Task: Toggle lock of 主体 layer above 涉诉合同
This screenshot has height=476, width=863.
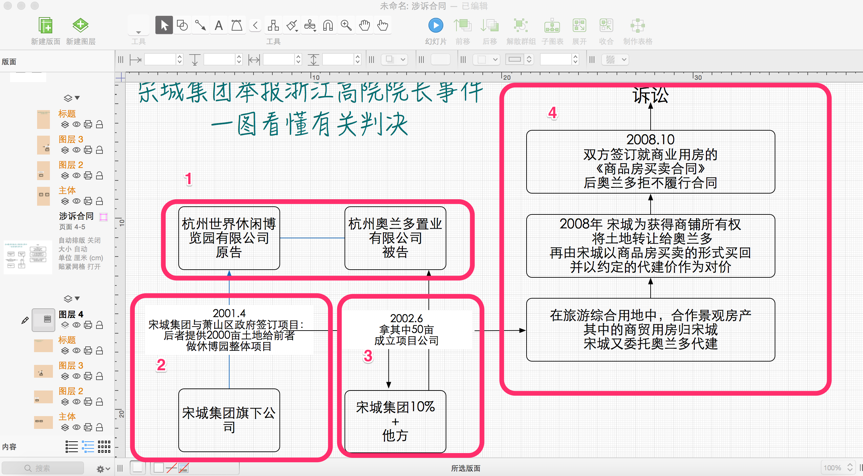Action: coord(100,201)
